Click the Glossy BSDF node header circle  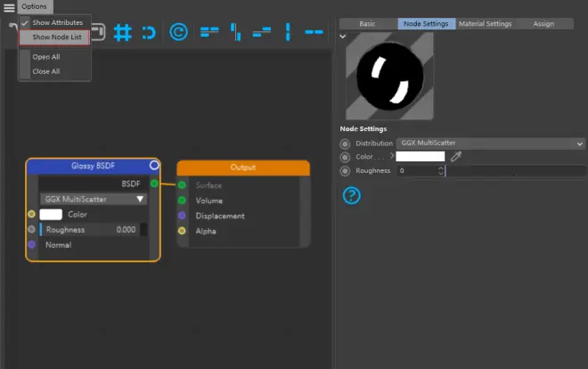pyautogui.click(x=154, y=165)
